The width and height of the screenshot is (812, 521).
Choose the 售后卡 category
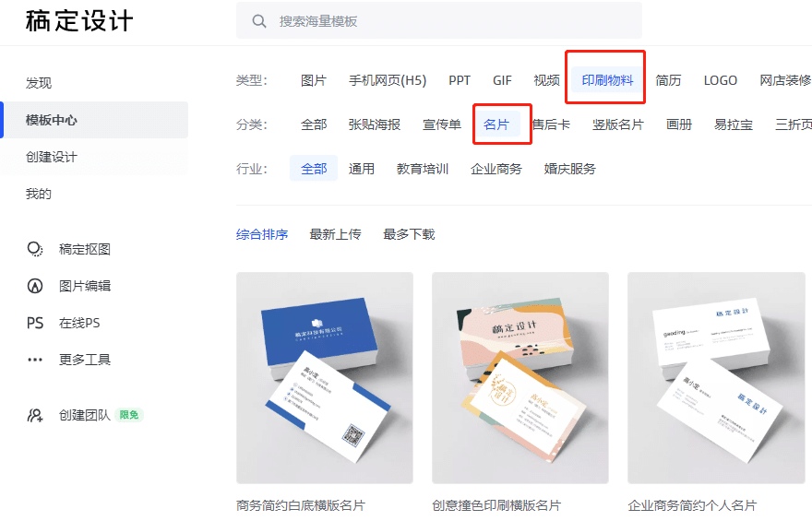tap(551, 124)
